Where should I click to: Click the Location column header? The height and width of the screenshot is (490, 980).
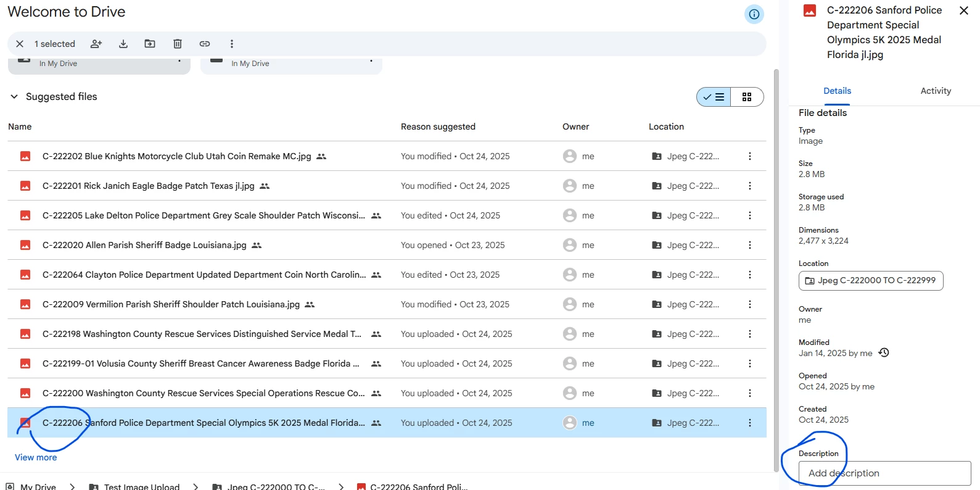click(666, 127)
